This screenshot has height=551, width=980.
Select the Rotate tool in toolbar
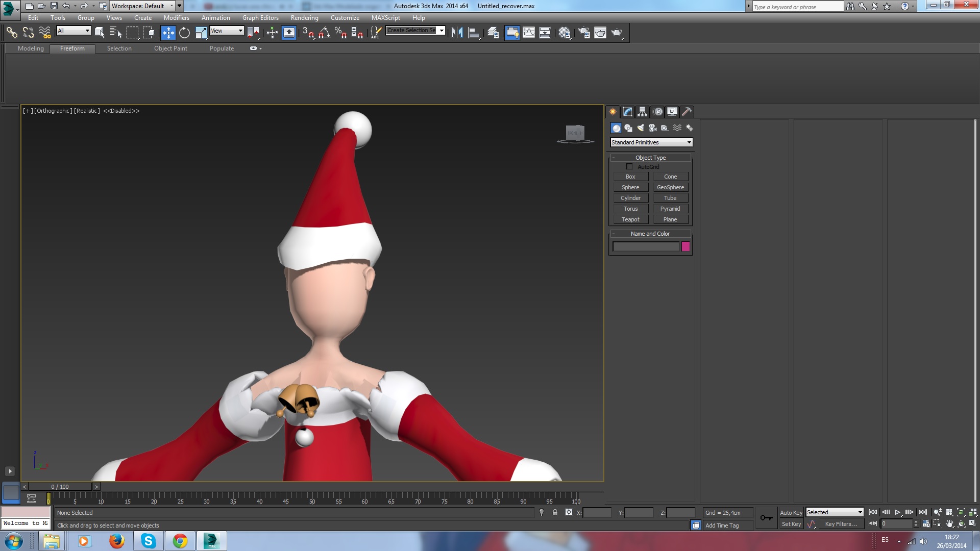[x=184, y=33]
